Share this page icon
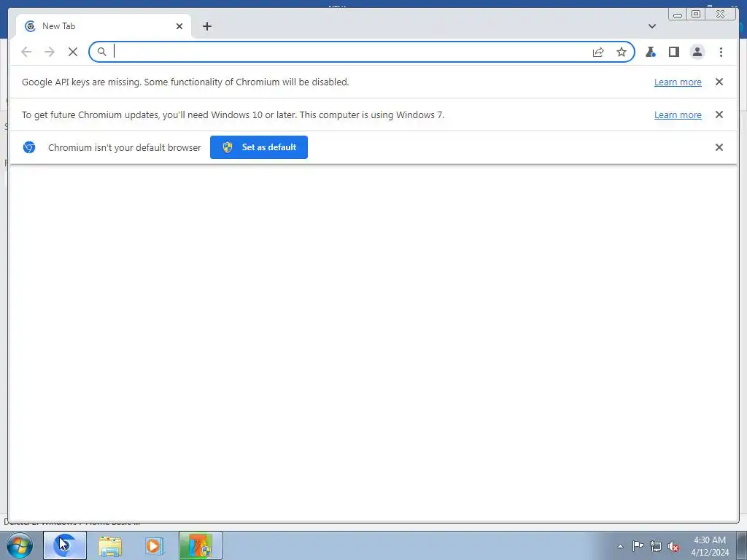This screenshot has width=747, height=560. click(598, 52)
